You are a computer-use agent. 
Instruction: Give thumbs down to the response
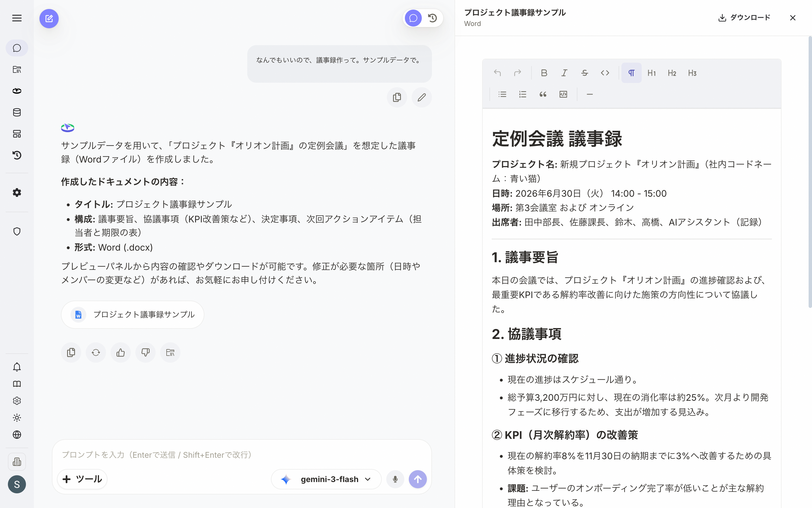[x=145, y=352]
